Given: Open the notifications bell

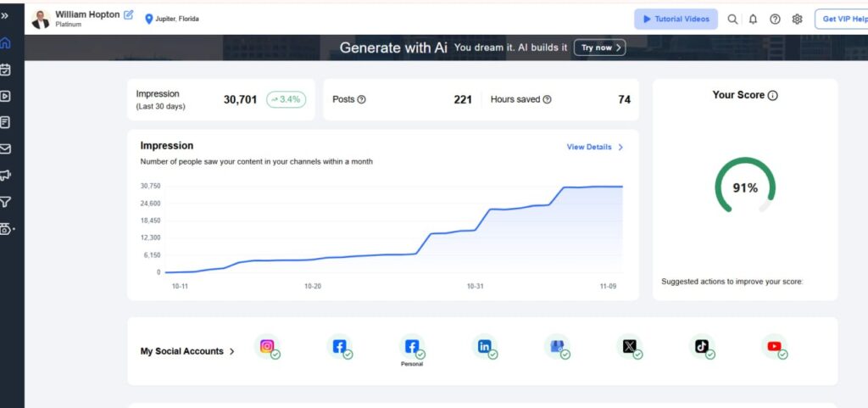Looking at the screenshot, I should coord(753,19).
